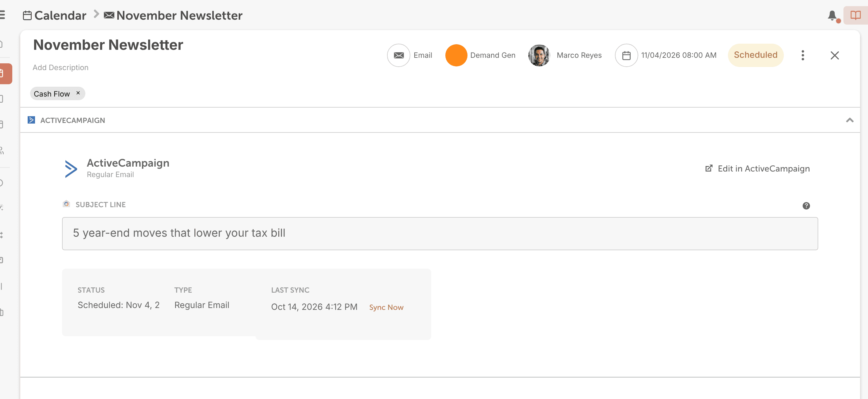This screenshot has width=868, height=399.
Task: Click the Email type envelope icon
Action: tap(399, 55)
